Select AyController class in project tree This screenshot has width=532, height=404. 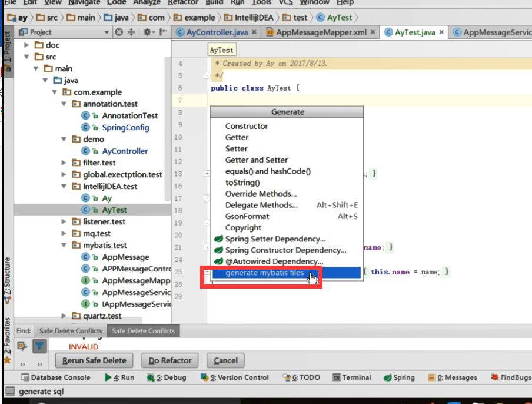tap(125, 151)
